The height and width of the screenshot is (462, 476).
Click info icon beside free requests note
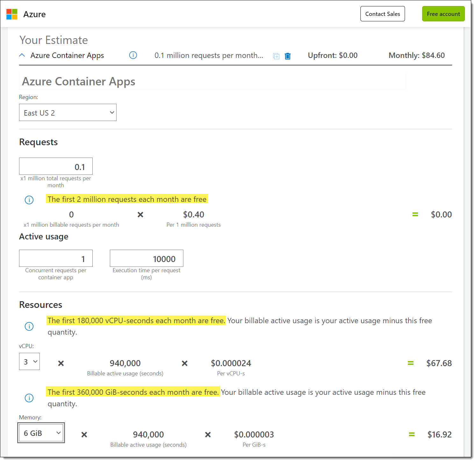tap(29, 200)
